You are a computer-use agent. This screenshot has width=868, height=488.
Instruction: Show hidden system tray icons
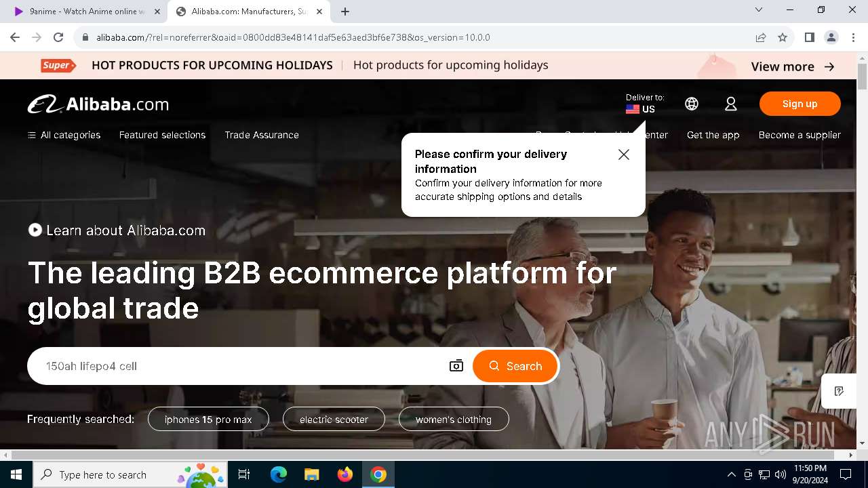[731, 474]
